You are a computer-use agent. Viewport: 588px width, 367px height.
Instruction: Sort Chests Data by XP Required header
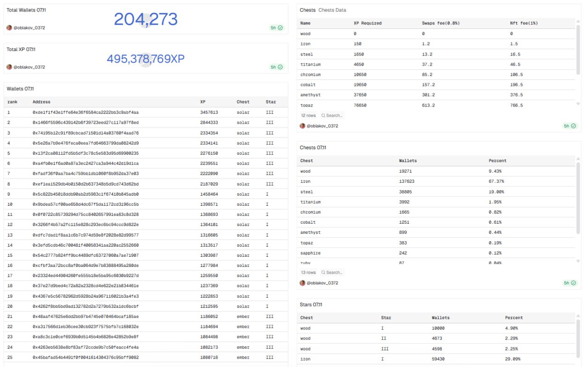367,23
